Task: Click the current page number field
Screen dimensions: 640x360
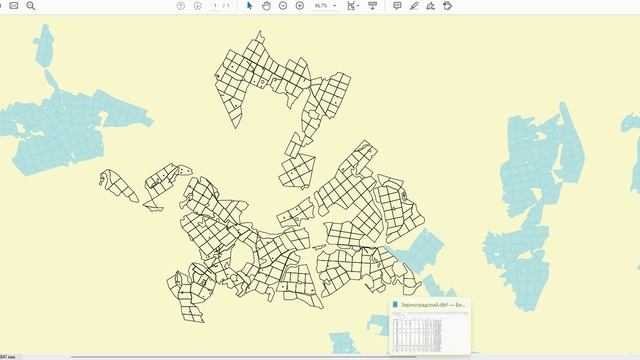Action: point(215,6)
